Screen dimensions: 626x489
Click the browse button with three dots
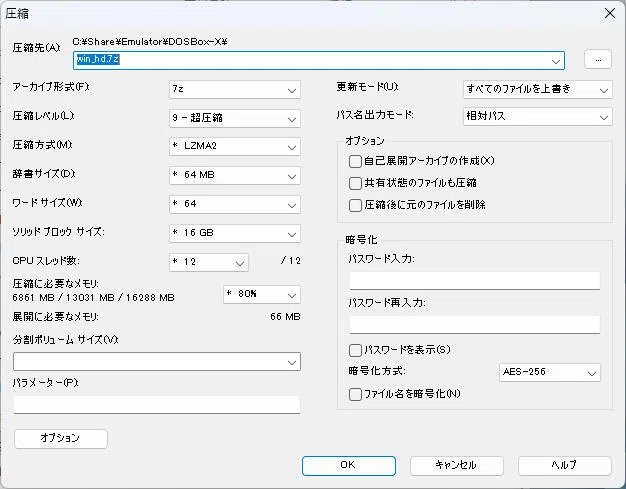(598, 60)
